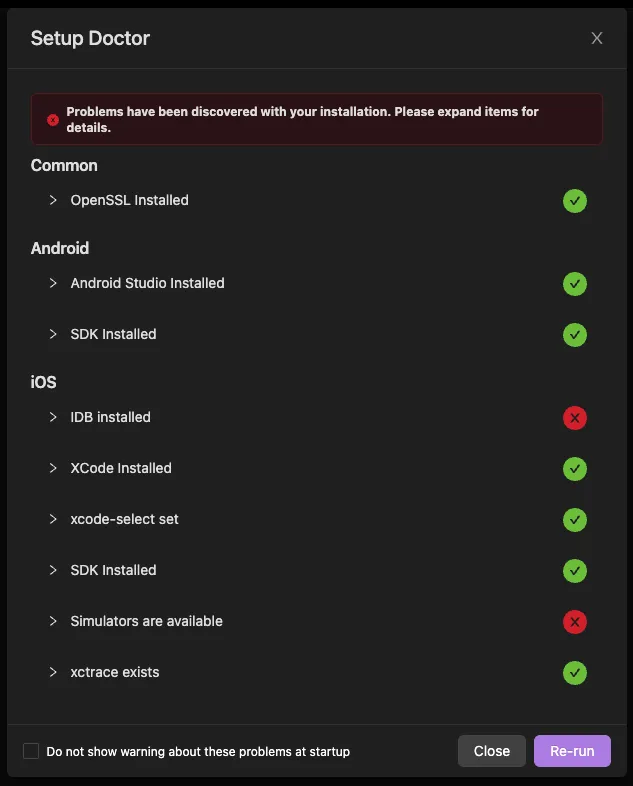
Task: Expand the OpenSSL Installed item
Action: [x=53, y=200]
